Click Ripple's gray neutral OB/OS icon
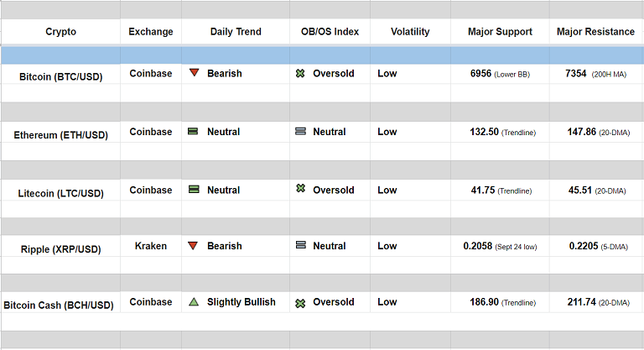 (x=300, y=246)
